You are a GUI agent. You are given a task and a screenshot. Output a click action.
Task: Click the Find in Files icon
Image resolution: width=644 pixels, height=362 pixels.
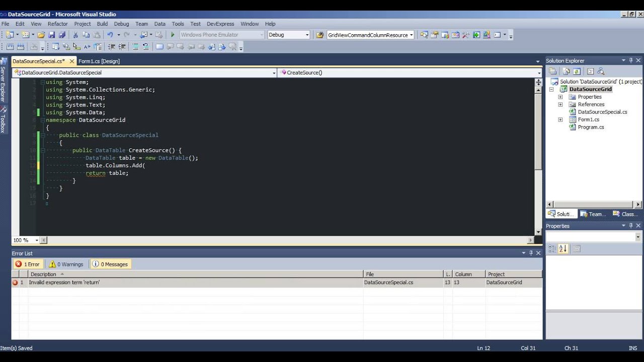pyautogui.click(x=319, y=35)
